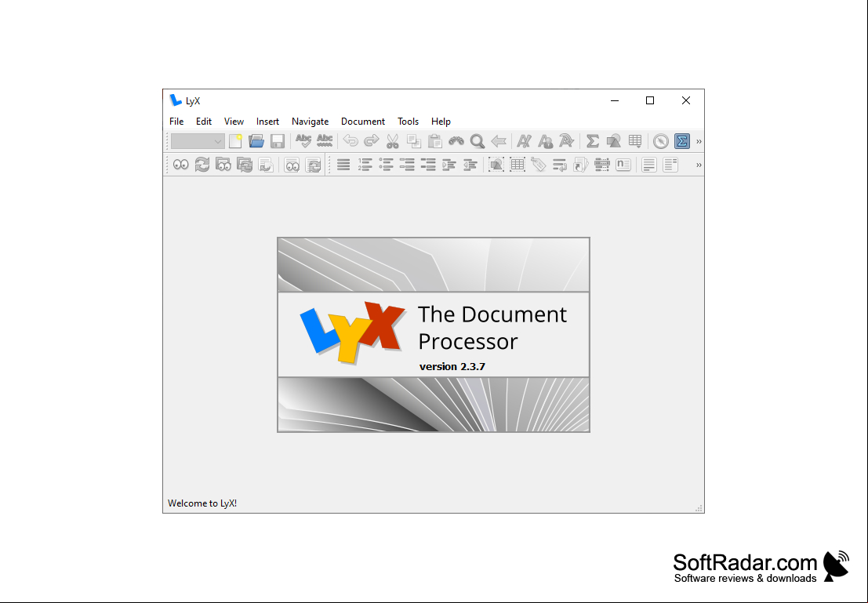This screenshot has width=868, height=603.
Task: Paste using the clipboard icon
Action: tap(435, 141)
